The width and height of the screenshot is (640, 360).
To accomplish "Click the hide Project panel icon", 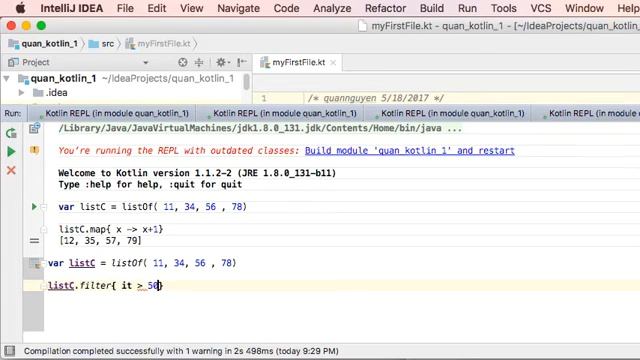I will (x=242, y=62).
